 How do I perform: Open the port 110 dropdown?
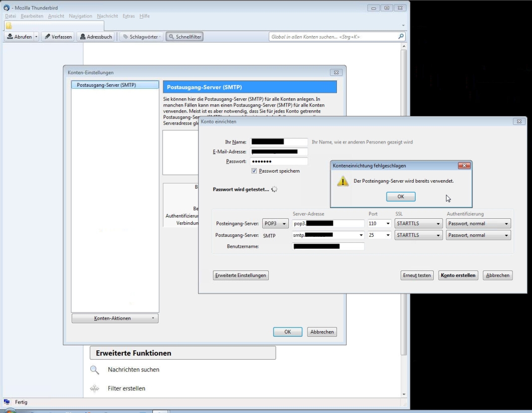pyautogui.click(x=388, y=223)
